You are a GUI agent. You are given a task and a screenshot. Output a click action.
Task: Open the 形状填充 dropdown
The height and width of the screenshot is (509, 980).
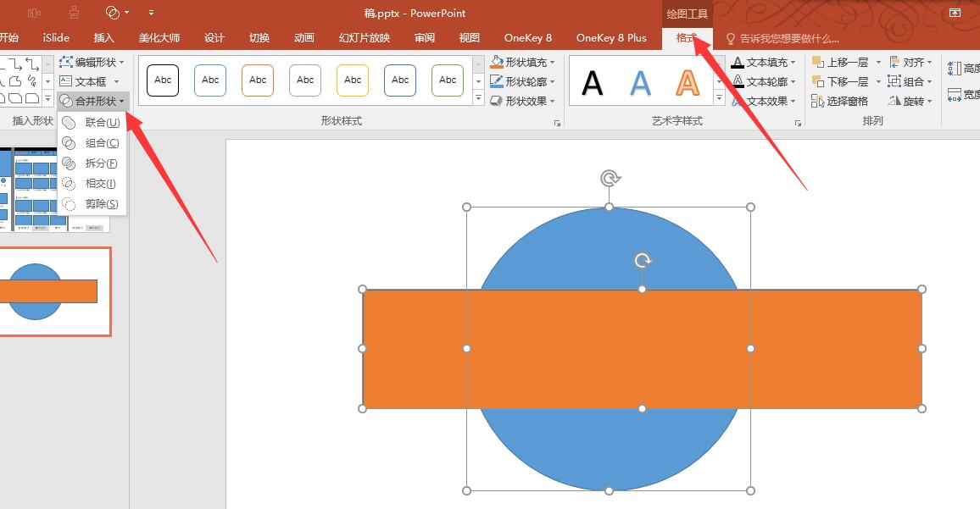point(522,63)
